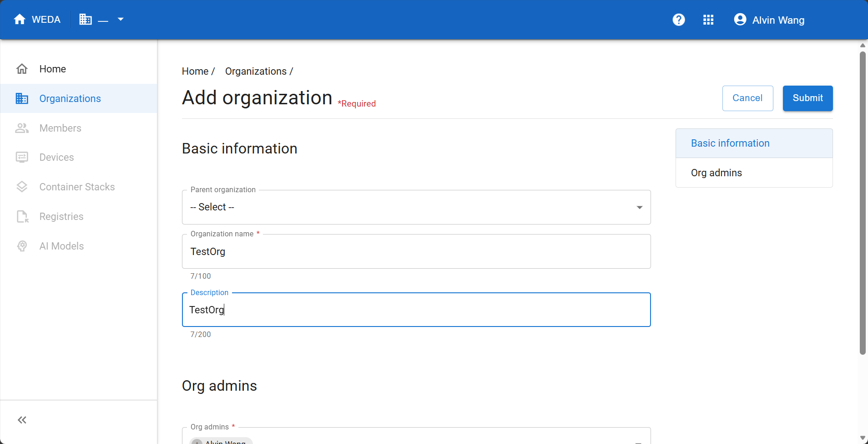Open Registries in the sidebar
The width and height of the screenshot is (868, 444).
tap(79, 216)
